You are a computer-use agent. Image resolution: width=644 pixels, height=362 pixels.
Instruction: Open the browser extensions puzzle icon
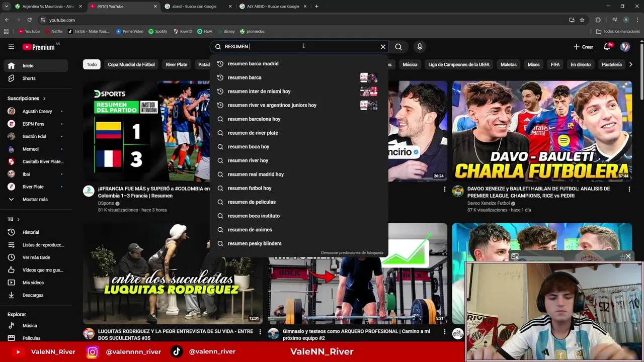tap(598, 20)
